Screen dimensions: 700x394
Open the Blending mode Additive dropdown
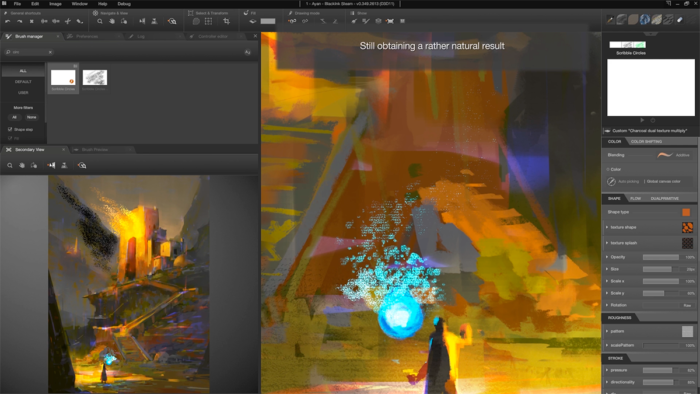point(674,155)
